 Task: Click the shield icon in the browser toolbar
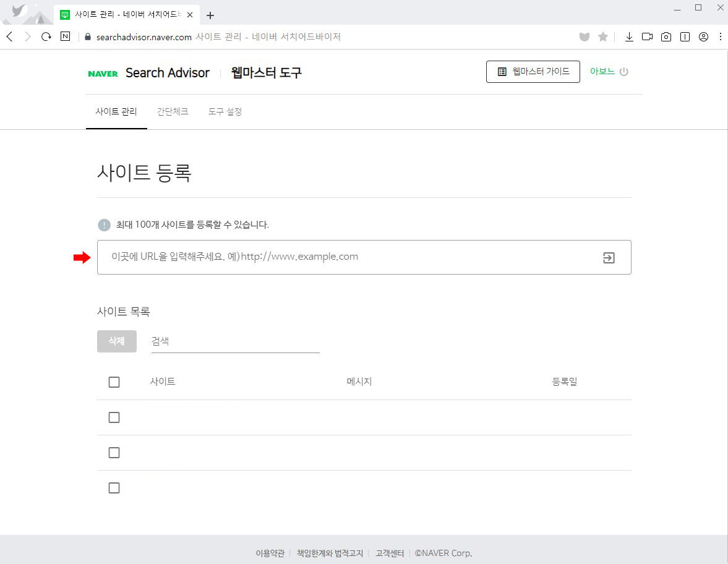pos(585,36)
